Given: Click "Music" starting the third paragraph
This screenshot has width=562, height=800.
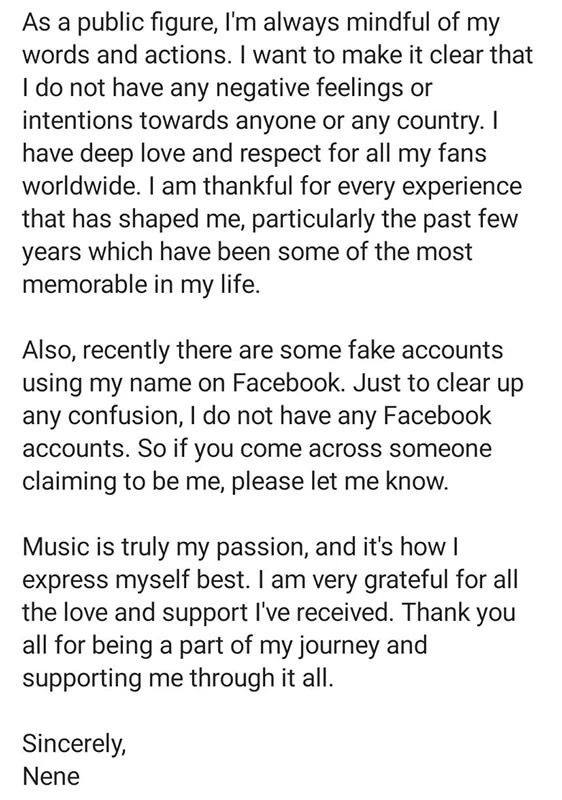Looking at the screenshot, I should [x=56, y=547].
